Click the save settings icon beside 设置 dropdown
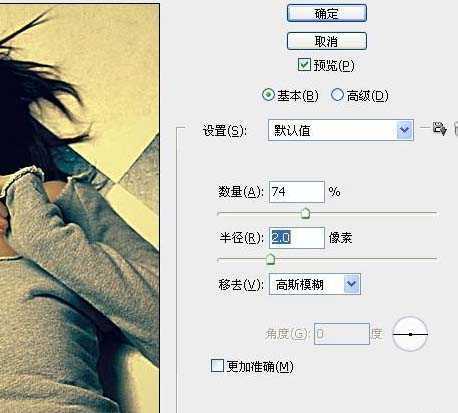Screen dimensions: 458x413 coord(439,129)
